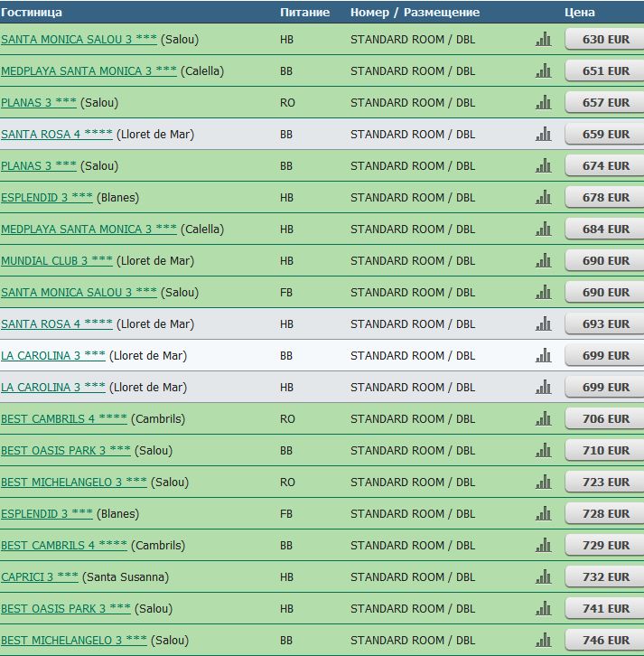
Task: Select the 728 EUR price button
Action: click(x=604, y=514)
